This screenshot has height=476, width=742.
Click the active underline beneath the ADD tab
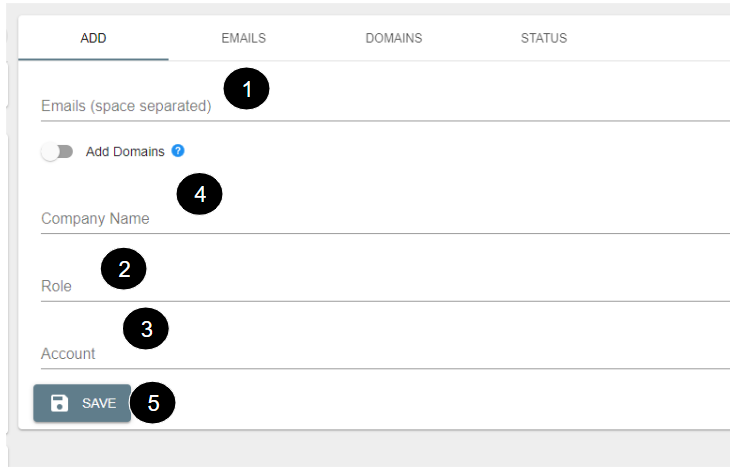click(93, 59)
